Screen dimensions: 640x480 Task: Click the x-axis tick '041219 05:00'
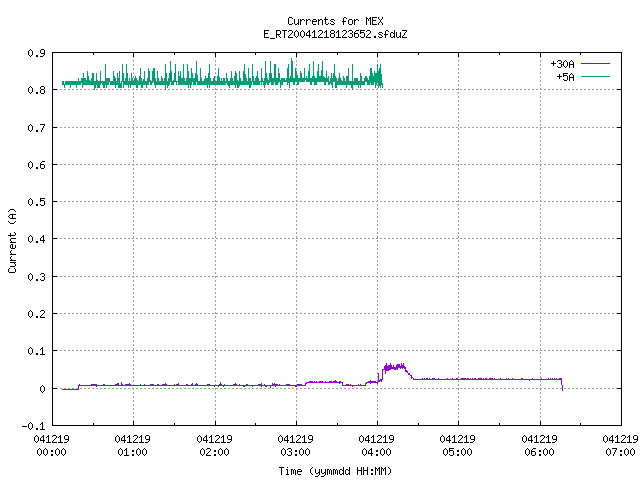coord(457,446)
